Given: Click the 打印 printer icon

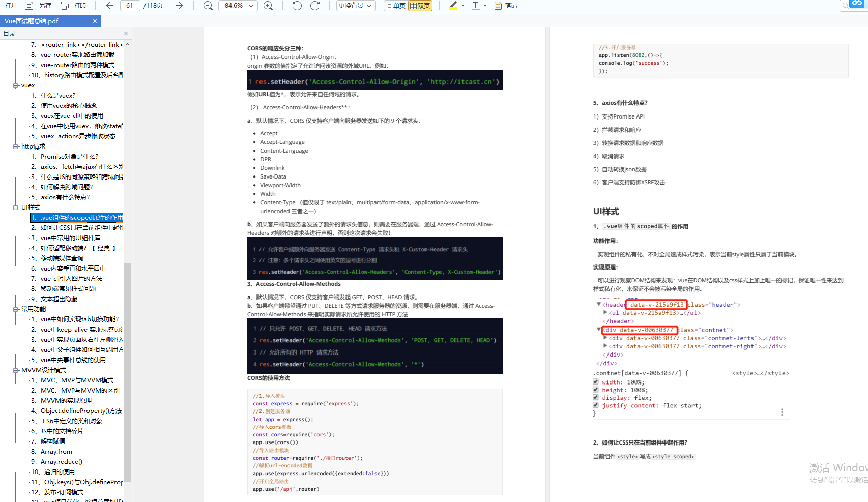Looking at the screenshot, I should point(64,6).
